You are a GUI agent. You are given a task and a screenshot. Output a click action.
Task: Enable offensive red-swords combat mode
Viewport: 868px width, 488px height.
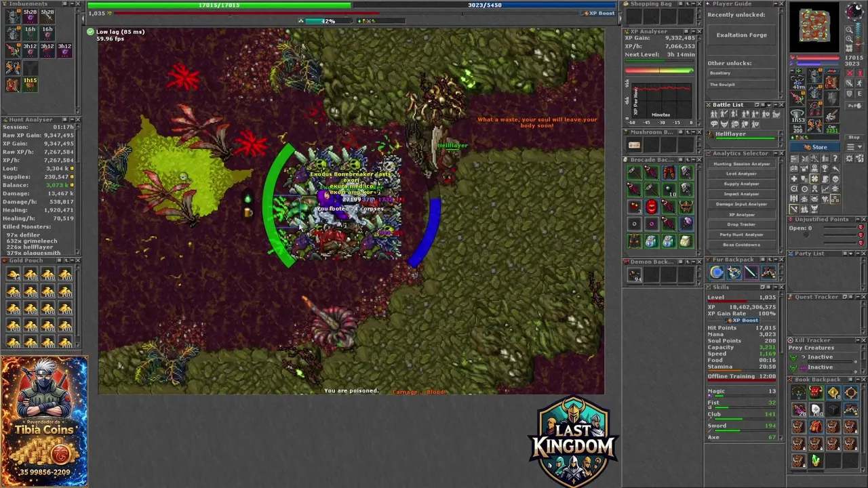click(x=850, y=73)
